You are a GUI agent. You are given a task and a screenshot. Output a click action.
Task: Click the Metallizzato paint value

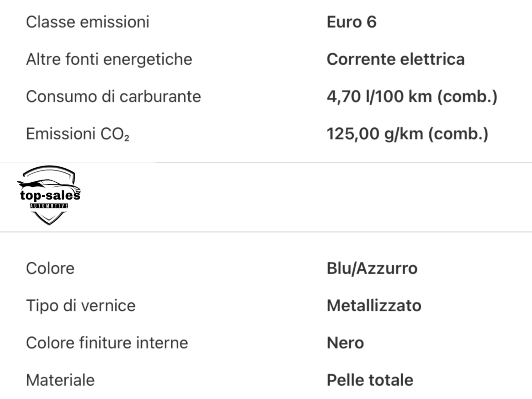[374, 305]
